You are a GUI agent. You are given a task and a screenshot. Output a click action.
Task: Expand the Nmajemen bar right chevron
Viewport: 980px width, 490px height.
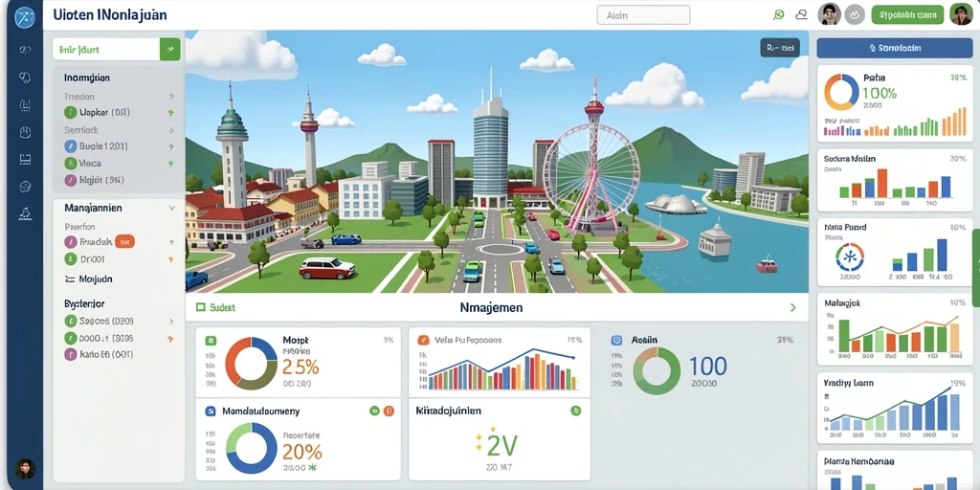click(x=793, y=307)
